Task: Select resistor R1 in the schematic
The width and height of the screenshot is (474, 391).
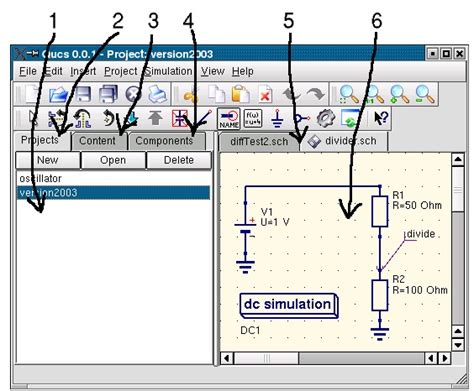Action: click(380, 211)
